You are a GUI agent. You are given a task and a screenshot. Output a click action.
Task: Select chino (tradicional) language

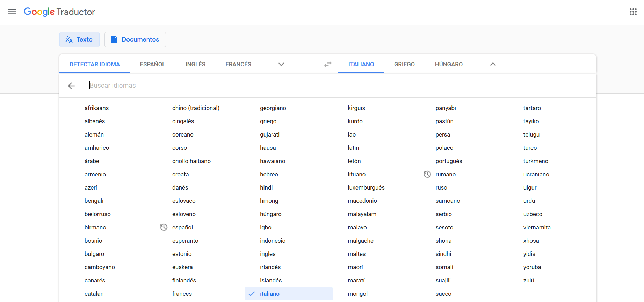pos(196,108)
